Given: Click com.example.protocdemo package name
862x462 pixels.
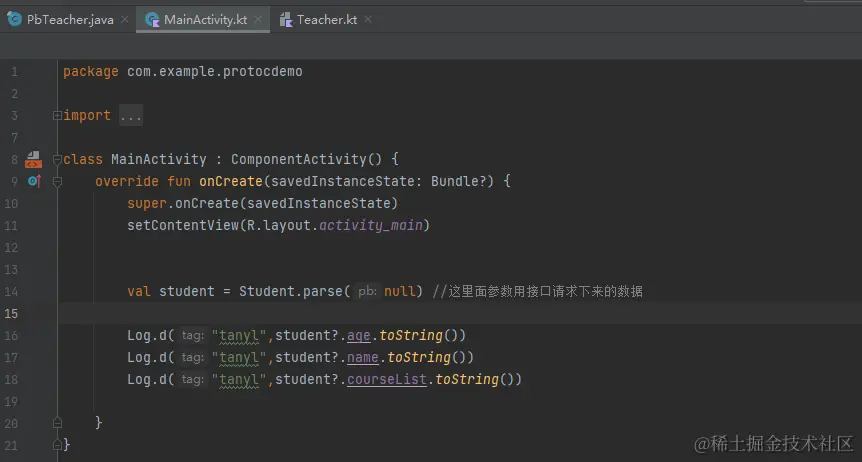Looking at the screenshot, I should click(x=215, y=72).
